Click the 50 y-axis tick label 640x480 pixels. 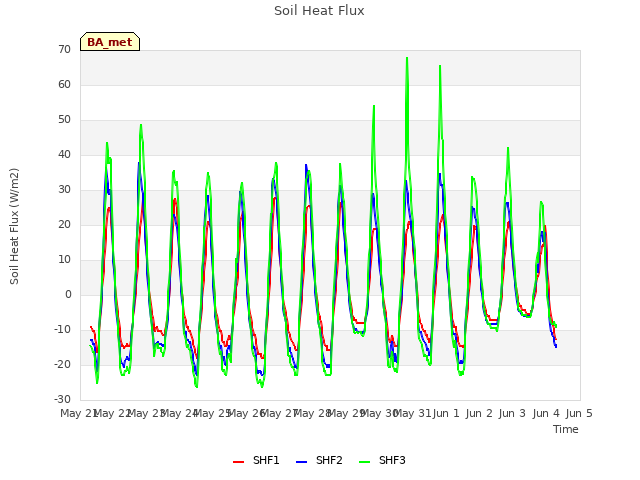coord(64,120)
